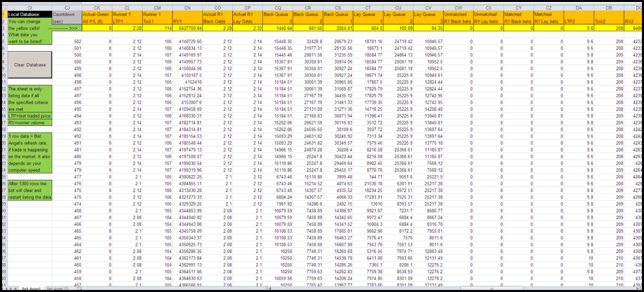Click cell with value 4148729.65
644x292 pixels.
(x=187, y=41)
